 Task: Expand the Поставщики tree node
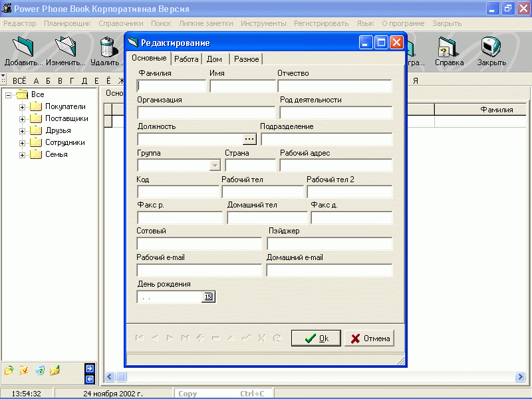click(x=22, y=119)
